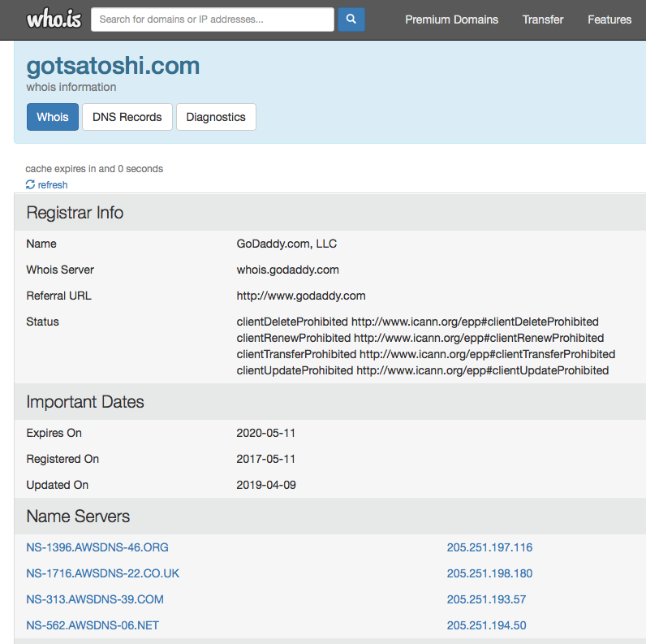
Task: Click the Whois Server label
Action: click(x=60, y=270)
